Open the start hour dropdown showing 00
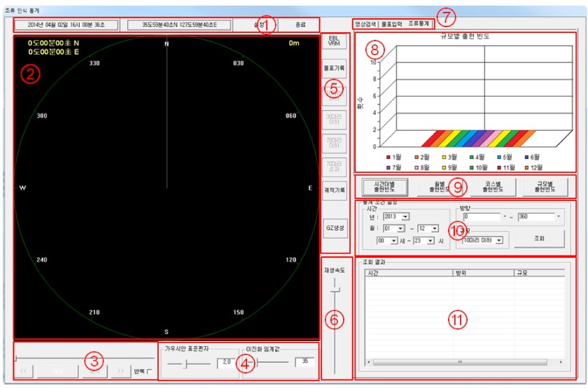Viewport: 588px width, 388px height. point(393,241)
